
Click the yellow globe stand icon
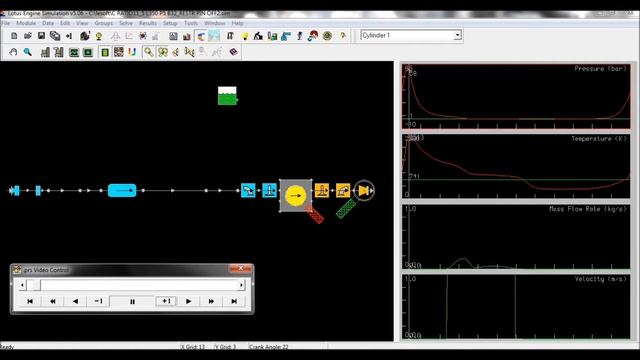[99, 36]
